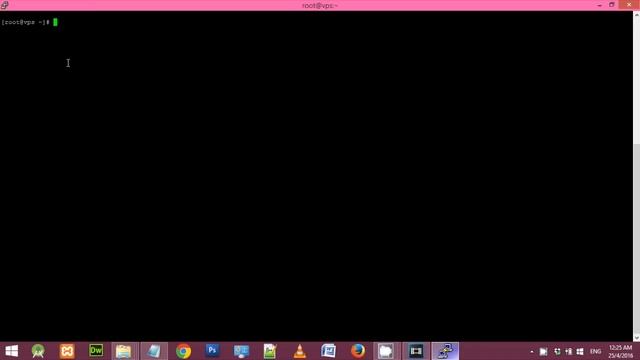Open the remote desktop monitor icon on taskbar

pyautogui.click(x=241, y=351)
